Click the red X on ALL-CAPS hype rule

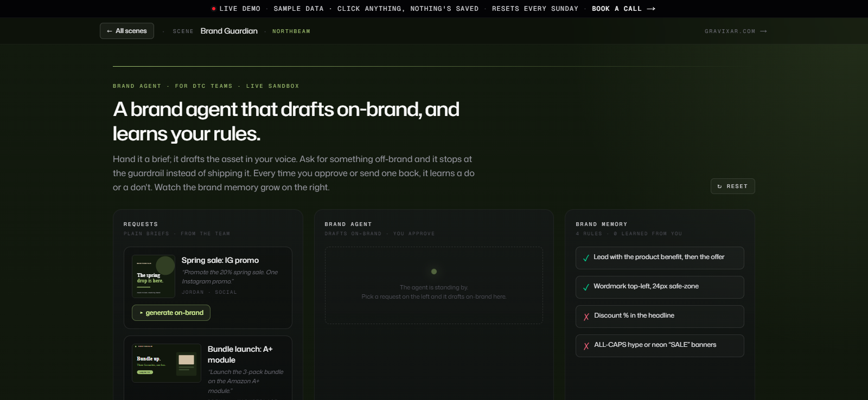point(586,346)
